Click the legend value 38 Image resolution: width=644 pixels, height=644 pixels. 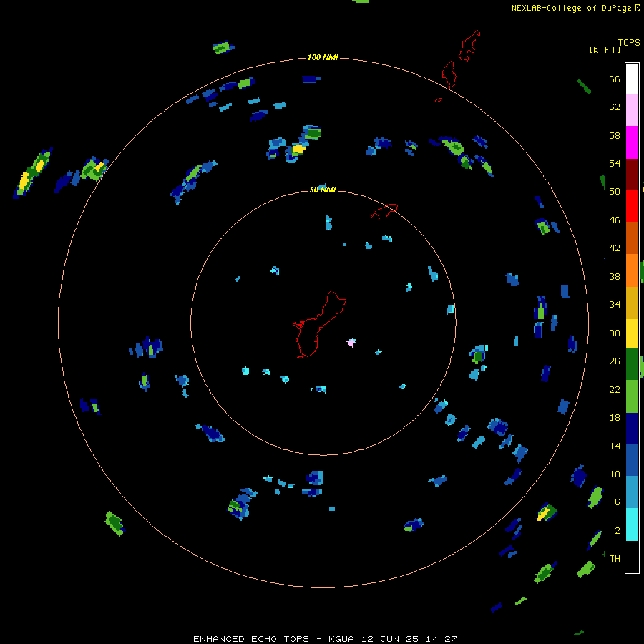615,276
